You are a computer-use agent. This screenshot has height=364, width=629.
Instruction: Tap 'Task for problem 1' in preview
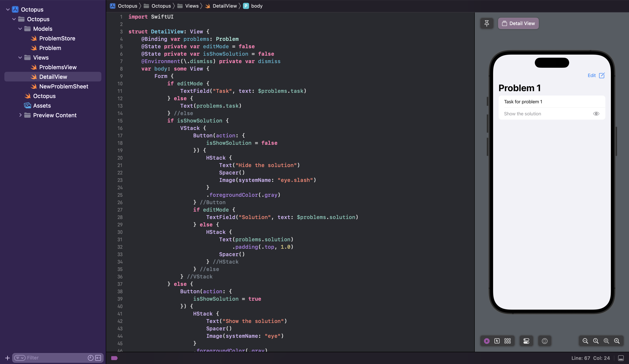(523, 102)
